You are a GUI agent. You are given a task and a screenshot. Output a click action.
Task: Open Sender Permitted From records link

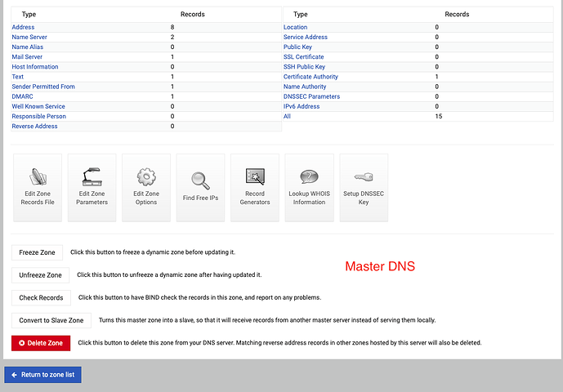point(43,87)
